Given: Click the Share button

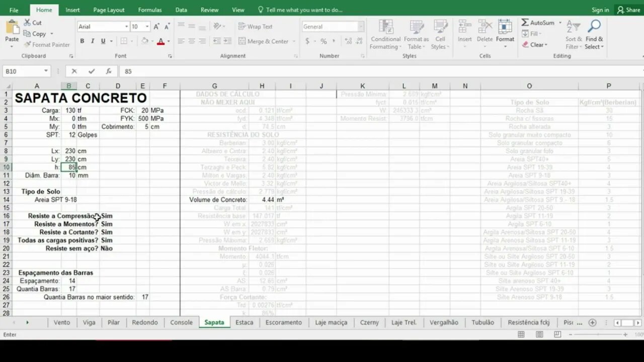Looking at the screenshot, I should (x=629, y=10).
